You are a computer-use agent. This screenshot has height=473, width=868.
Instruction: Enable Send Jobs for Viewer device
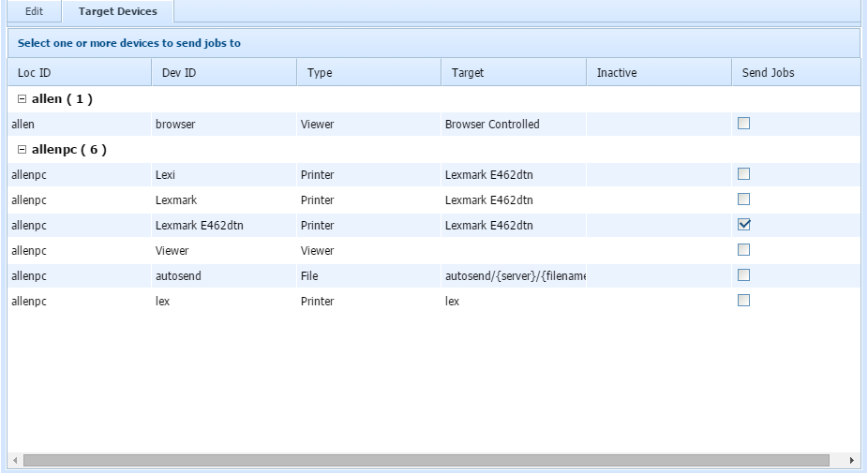[743, 249]
